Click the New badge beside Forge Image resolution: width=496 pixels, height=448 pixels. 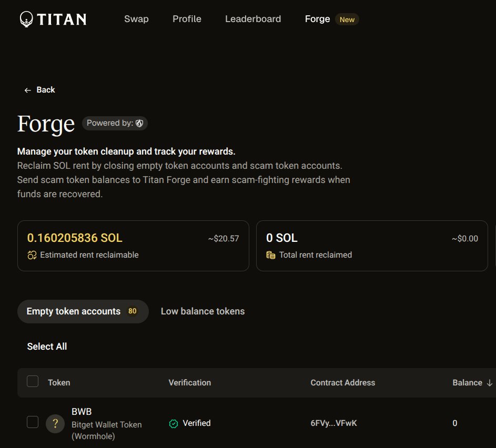[347, 19]
